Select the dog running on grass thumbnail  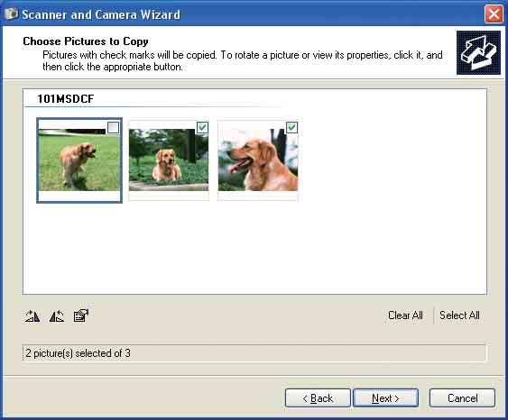click(x=79, y=160)
